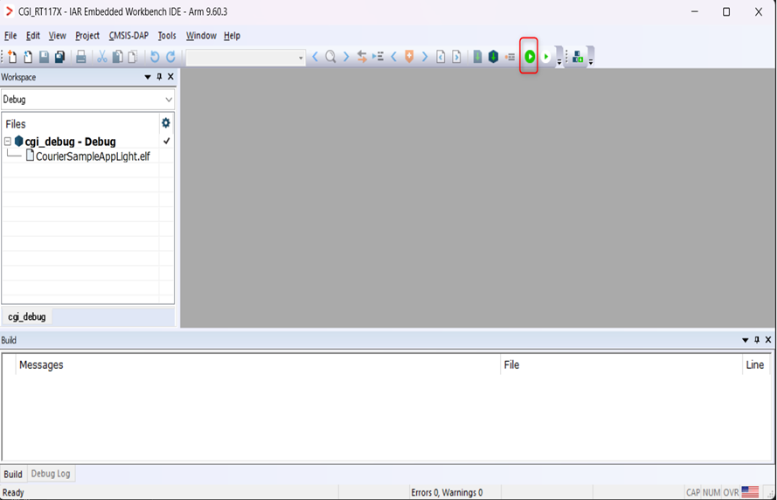Select the Build tab
Viewport: 777px width, 500px height.
click(x=13, y=474)
